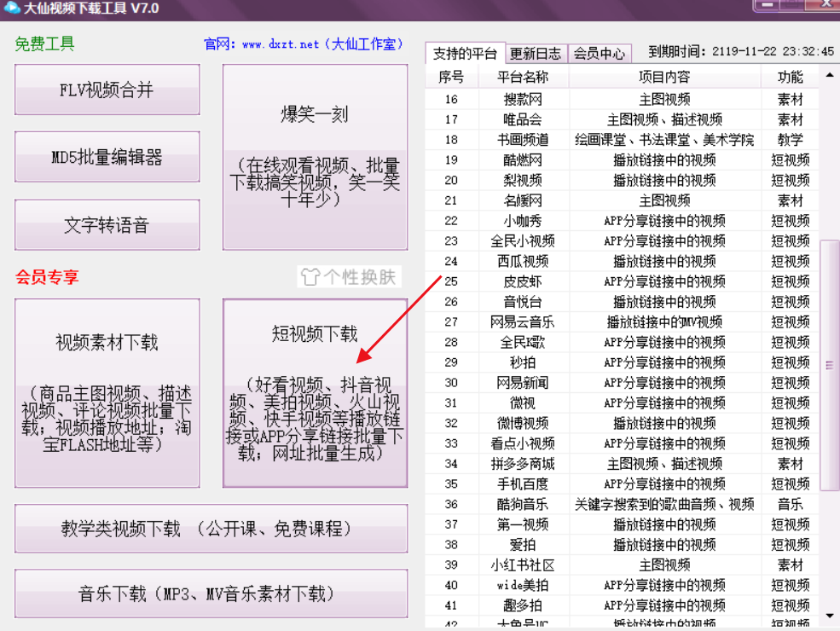This screenshot has width=840, height=631.
Task: Select row 16 搜款网
Action: (622, 99)
